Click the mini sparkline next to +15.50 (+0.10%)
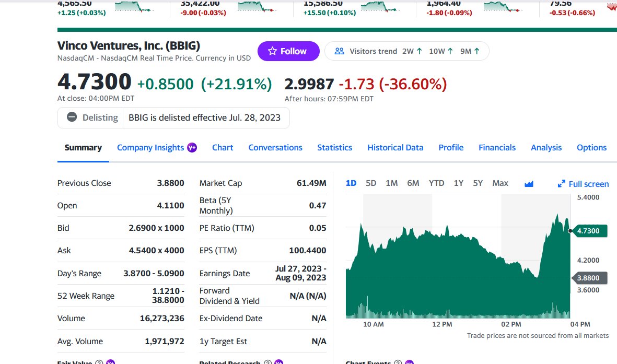Image resolution: width=617 pixels, height=364 pixels. 380,6
